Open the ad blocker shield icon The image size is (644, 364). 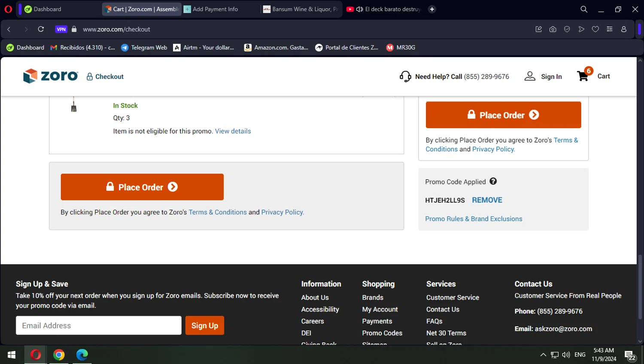(x=567, y=29)
